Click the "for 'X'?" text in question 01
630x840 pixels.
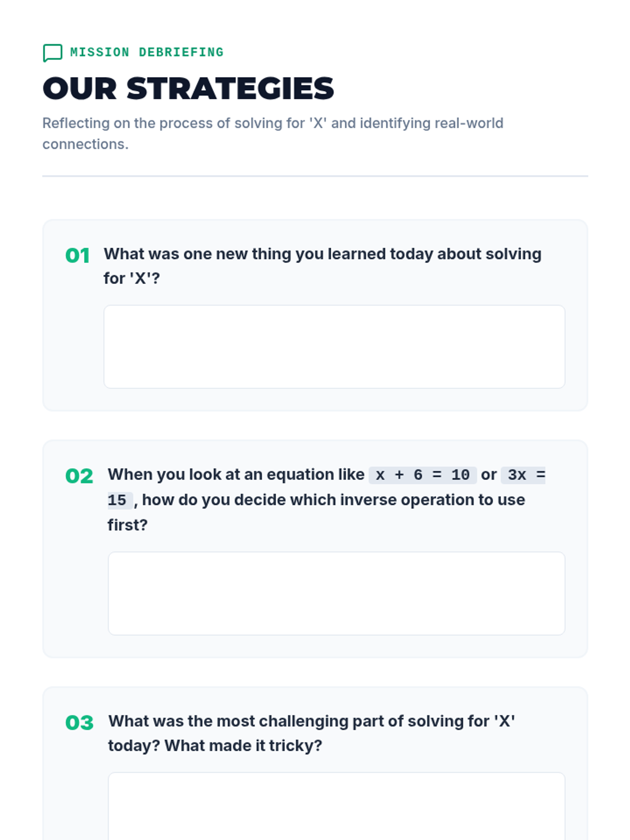click(131, 278)
